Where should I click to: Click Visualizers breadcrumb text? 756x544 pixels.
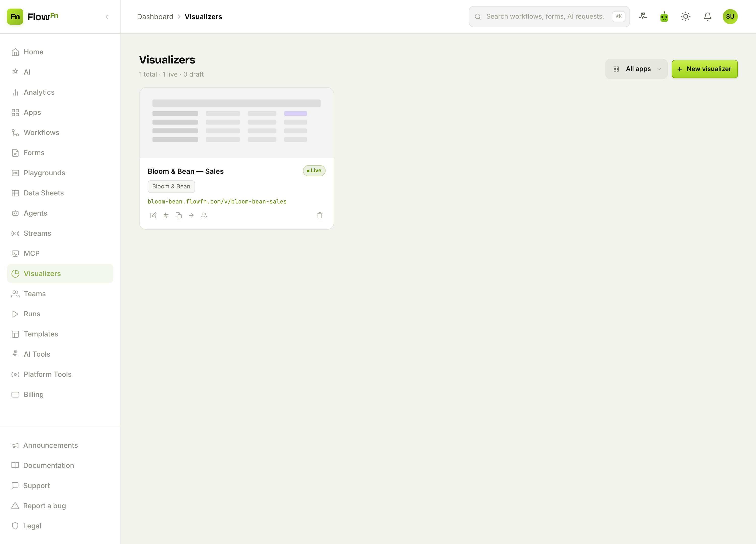coord(203,17)
